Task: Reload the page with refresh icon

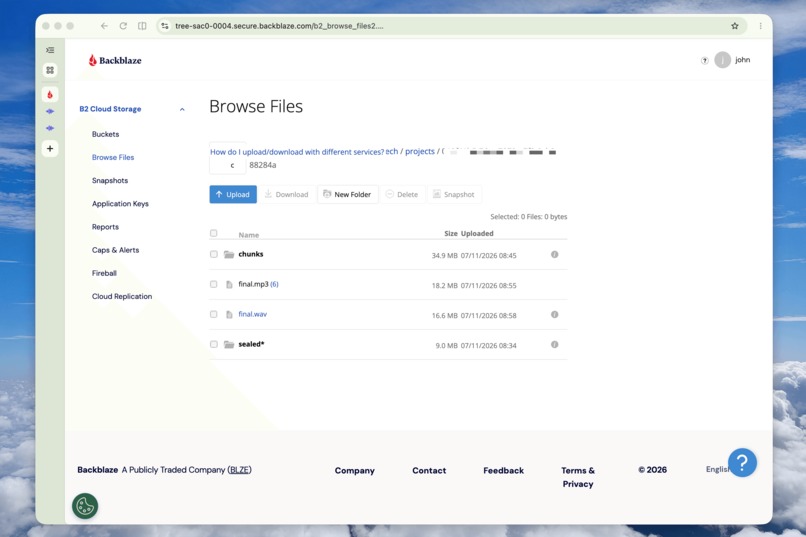Action: pos(123,26)
